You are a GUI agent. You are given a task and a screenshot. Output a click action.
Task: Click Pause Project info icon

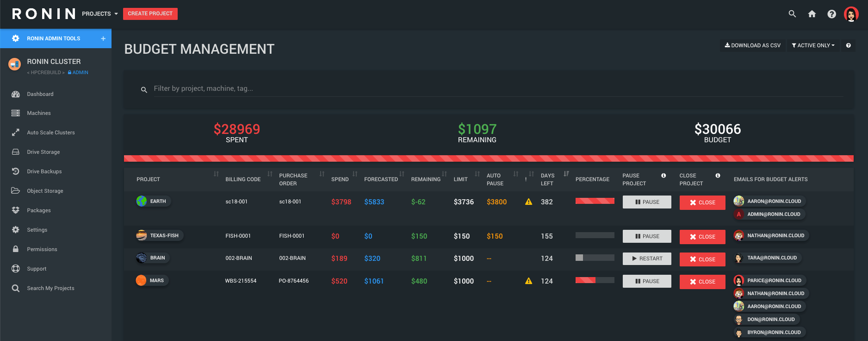tap(663, 176)
